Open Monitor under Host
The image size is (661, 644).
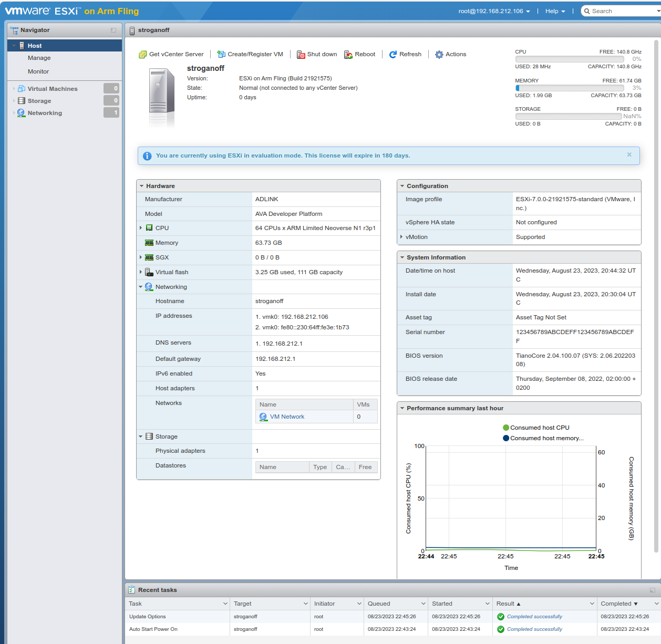pos(38,71)
